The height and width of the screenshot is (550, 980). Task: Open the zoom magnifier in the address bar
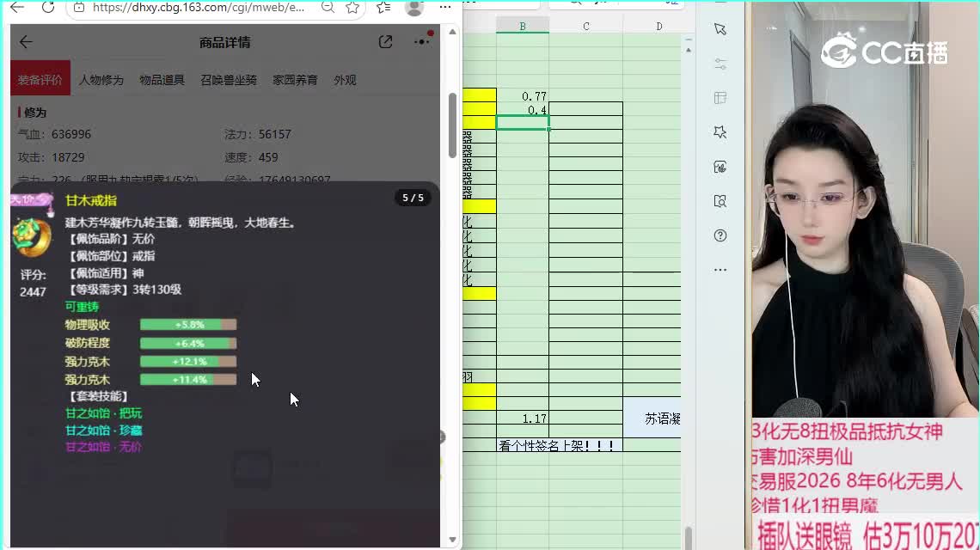click(x=328, y=8)
